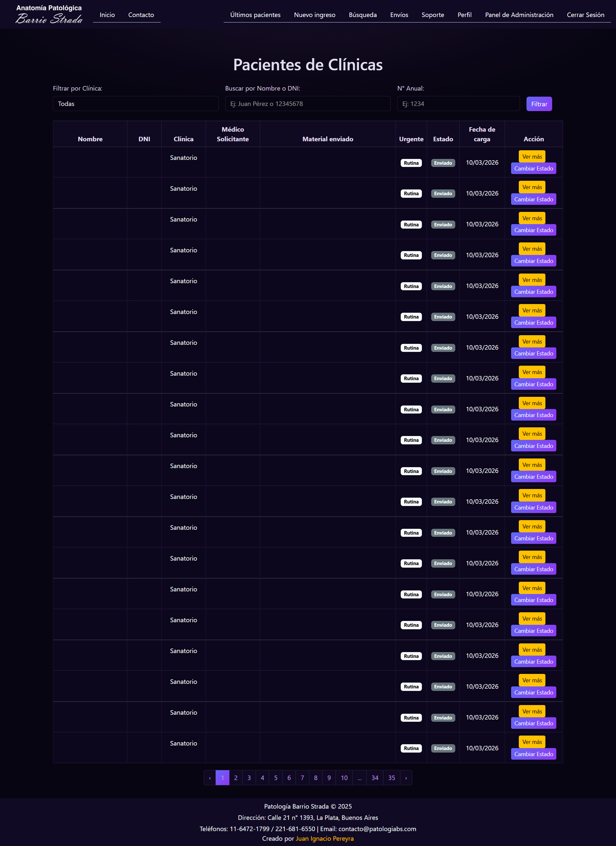Viewport: 616px width, 846px height.
Task: Click the Barrio Strada logo
Action: [49, 14]
